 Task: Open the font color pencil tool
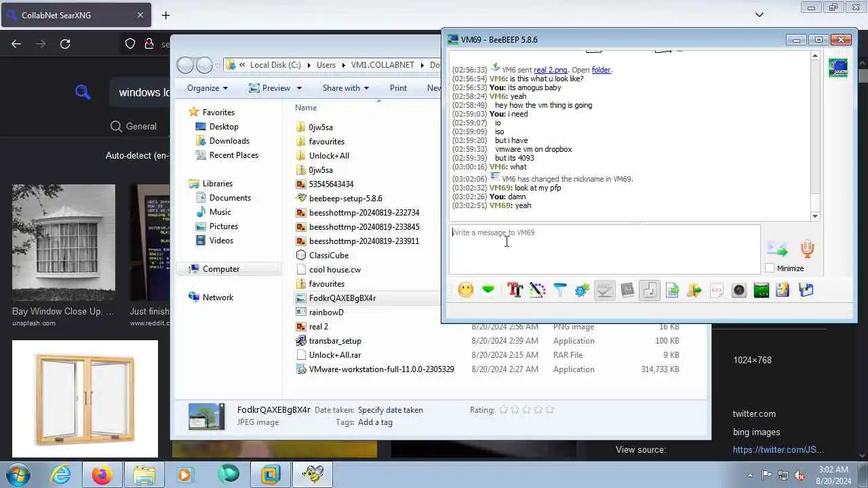537,290
